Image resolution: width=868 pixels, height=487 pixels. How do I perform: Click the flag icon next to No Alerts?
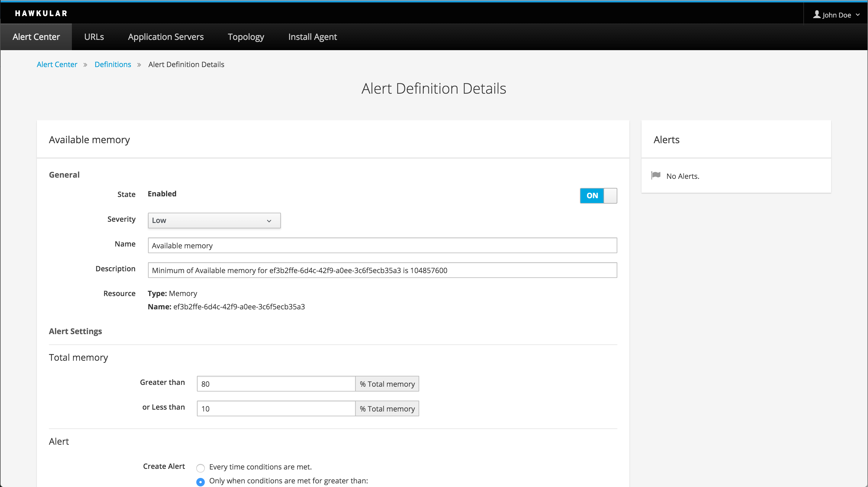coord(656,176)
